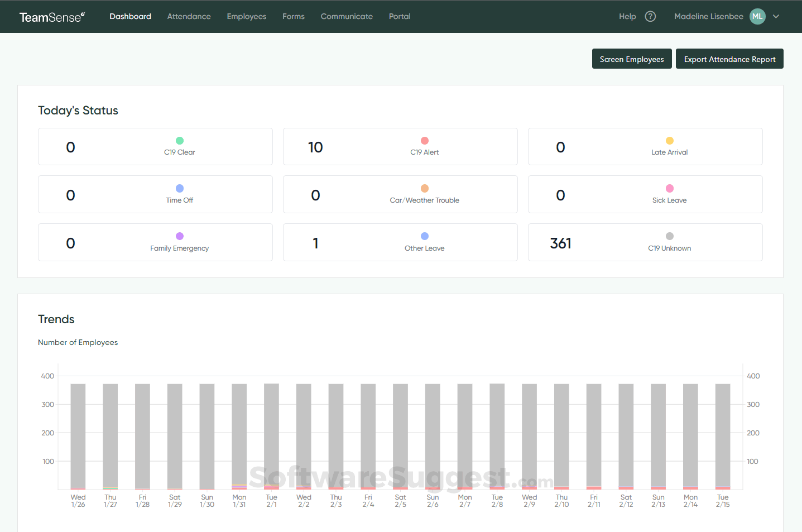Open the Help question mark icon
Screen dimensions: 802x532
[x=650, y=16]
